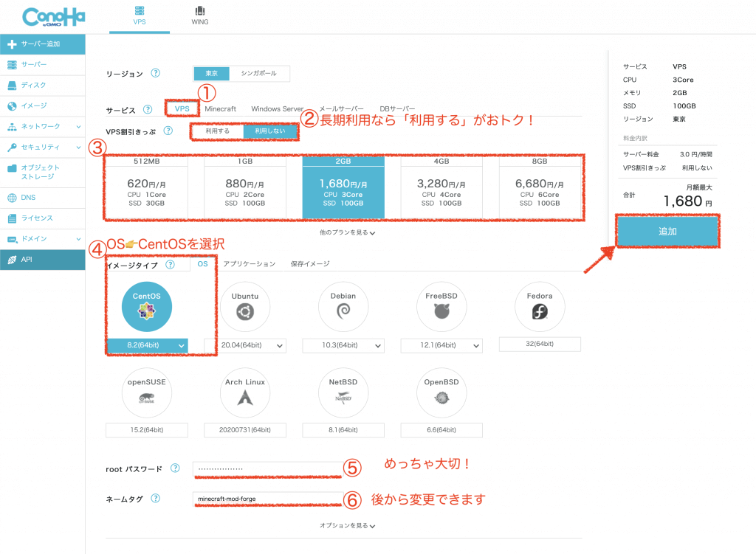This screenshot has width=756, height=554.
Task: Select the 2GB plan
Action: 343,187
